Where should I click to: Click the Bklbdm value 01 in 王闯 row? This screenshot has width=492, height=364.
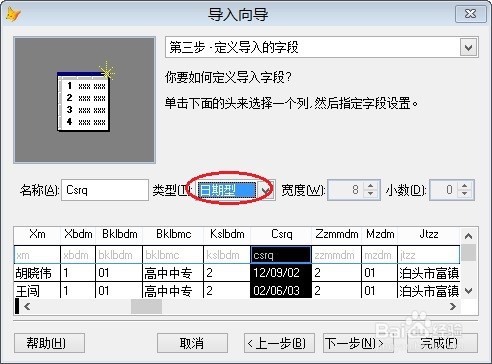[x=119, y=290]
